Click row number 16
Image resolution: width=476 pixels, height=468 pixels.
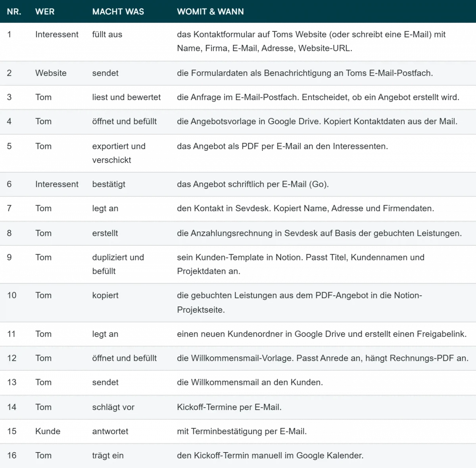pos(12,456)
